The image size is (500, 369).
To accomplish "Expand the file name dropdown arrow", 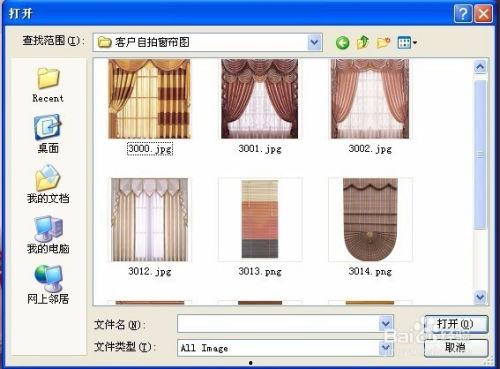I will tap(386, 323).
